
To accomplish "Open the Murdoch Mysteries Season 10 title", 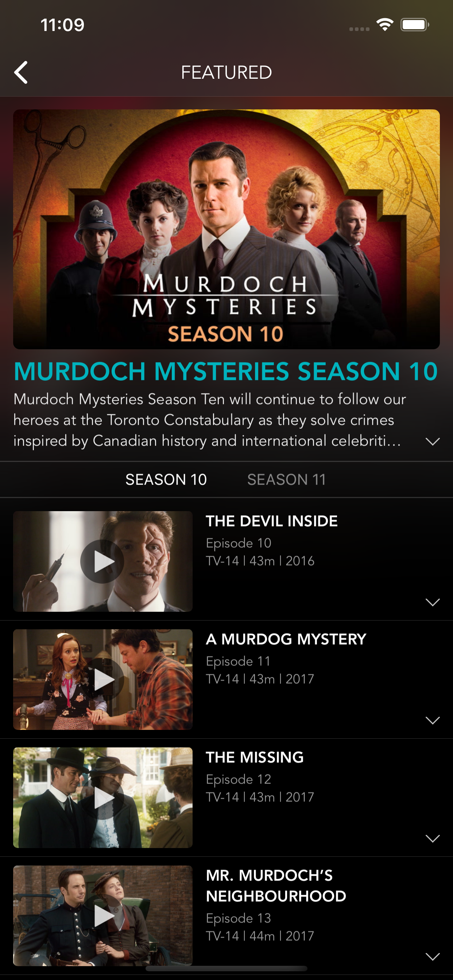I will [226, 371].
